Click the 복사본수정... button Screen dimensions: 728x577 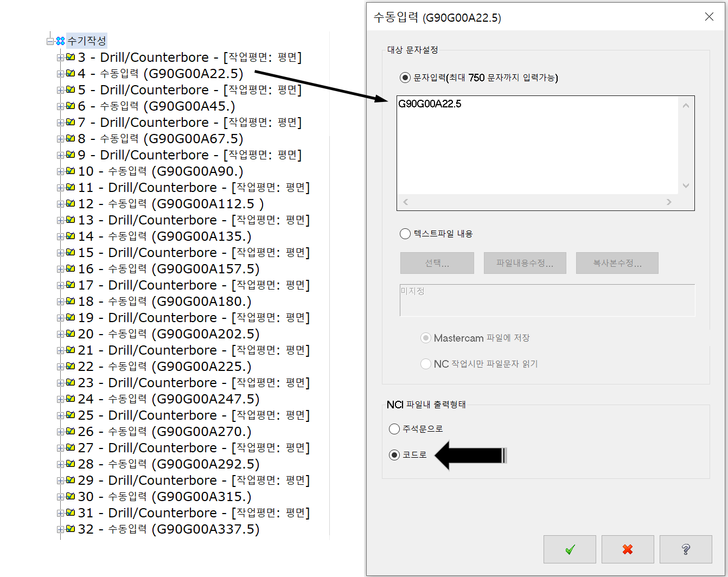[x=617, y=263]
